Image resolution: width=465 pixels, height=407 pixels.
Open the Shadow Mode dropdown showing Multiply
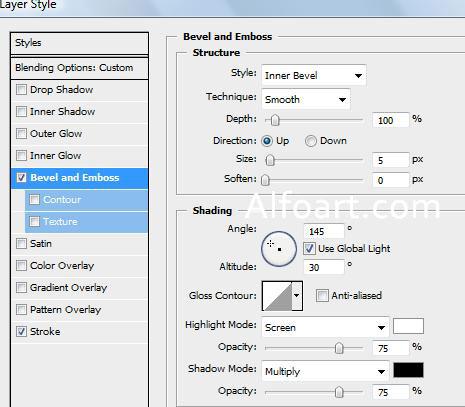(x=325, y=371)
